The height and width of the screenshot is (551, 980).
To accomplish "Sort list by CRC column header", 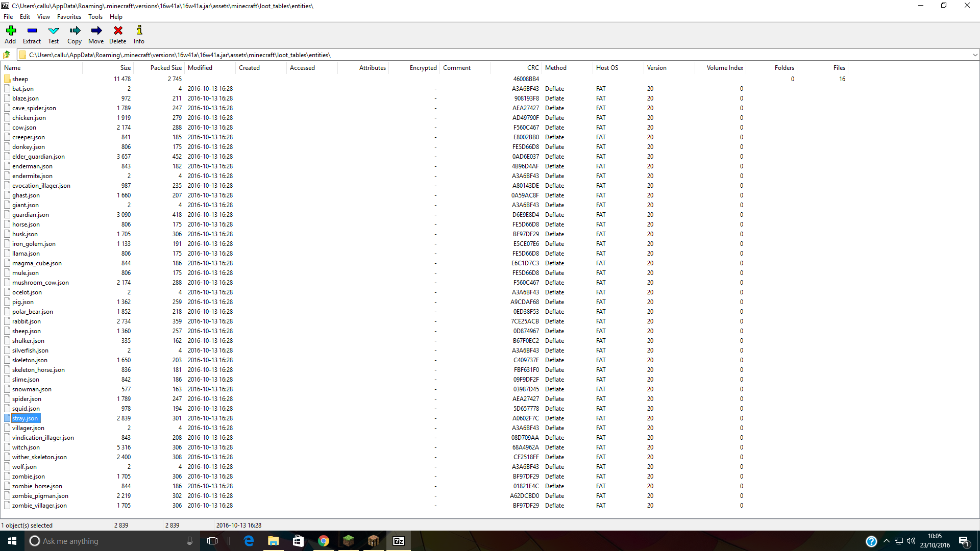I will 532,68.
